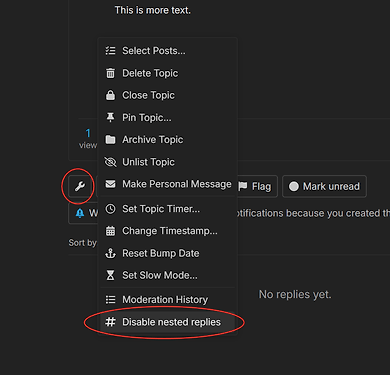Click the view count number 1

pyautogui.click(x=88, y=133)
